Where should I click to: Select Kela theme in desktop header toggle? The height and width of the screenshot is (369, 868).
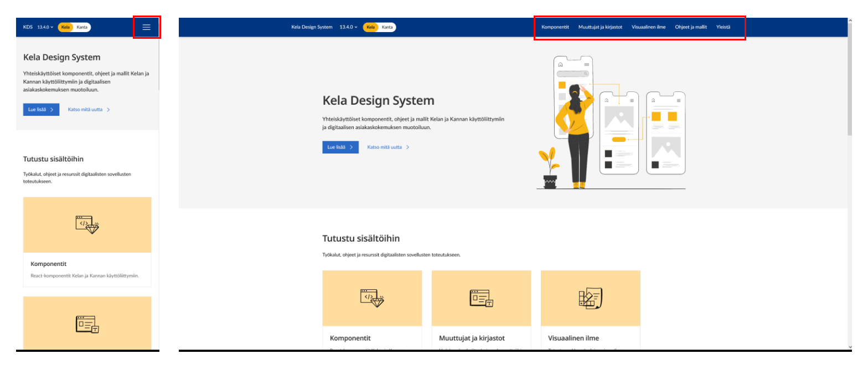(370, 27)
